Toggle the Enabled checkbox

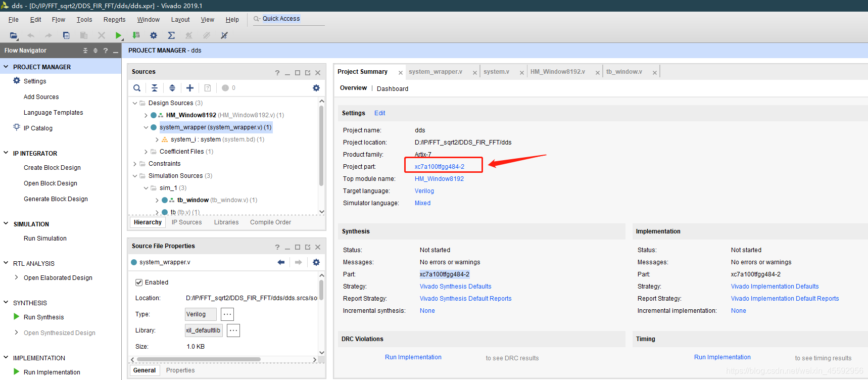coord(139,282)
